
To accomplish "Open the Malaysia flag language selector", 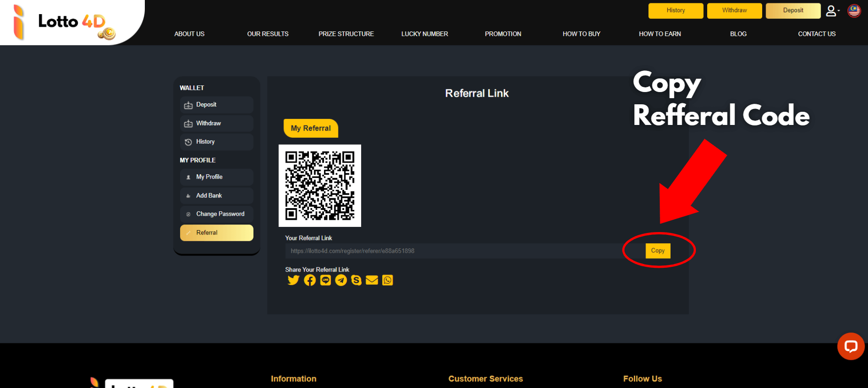I will coord(854,11).
